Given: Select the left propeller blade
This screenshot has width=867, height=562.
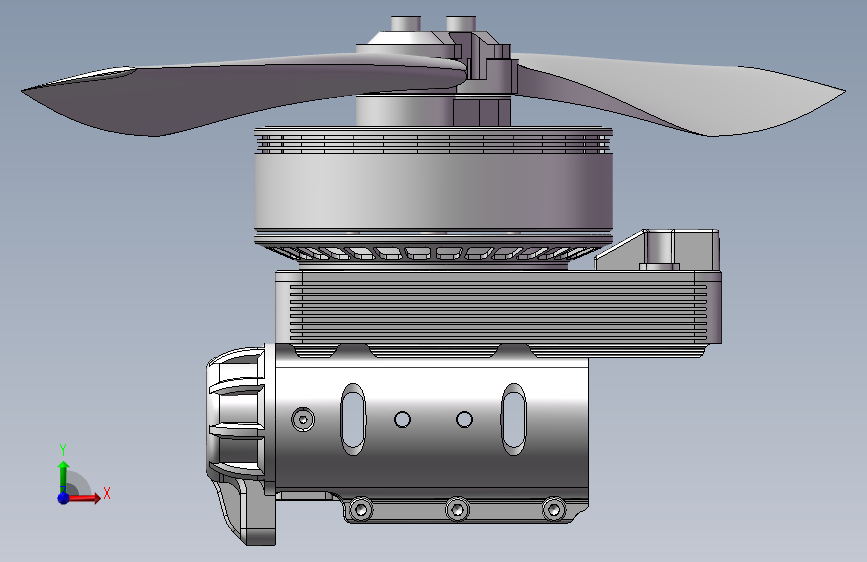Looking at the screenshot, I should point(243,94).
